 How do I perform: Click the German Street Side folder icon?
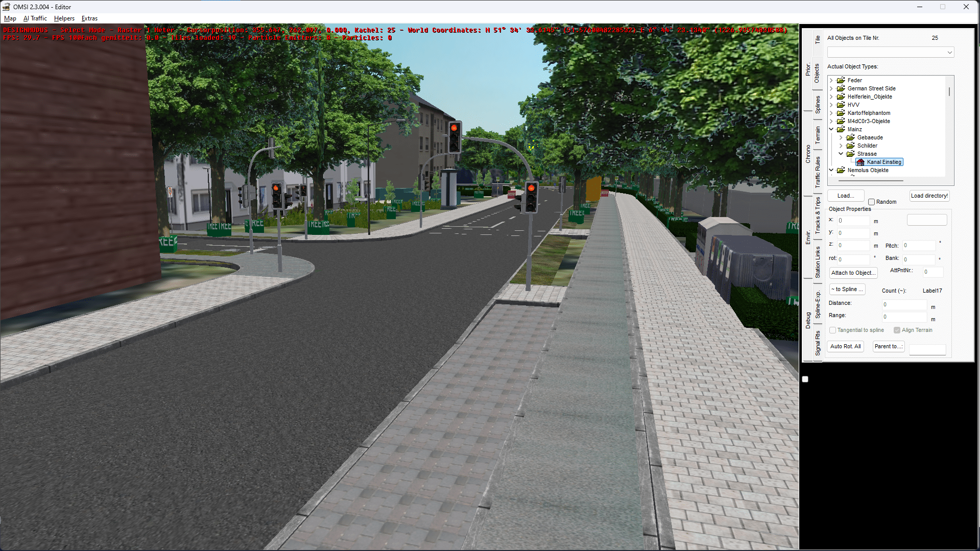click(x=841, y=88)
